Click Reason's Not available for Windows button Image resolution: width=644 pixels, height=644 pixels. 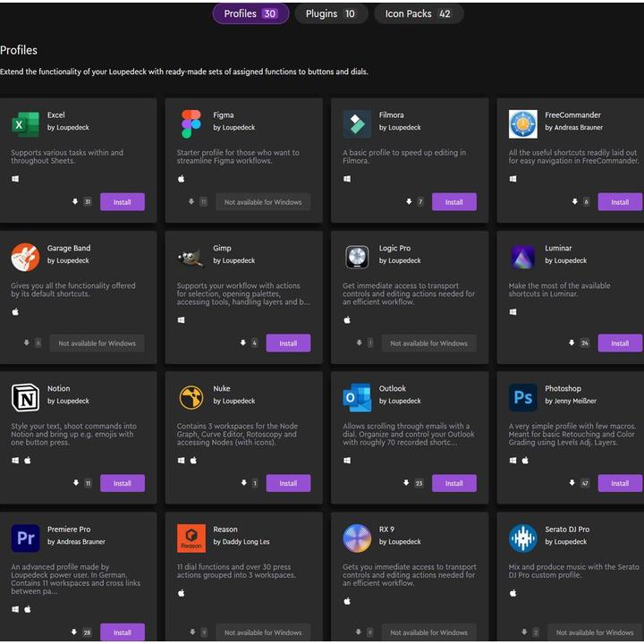point(263,632)
